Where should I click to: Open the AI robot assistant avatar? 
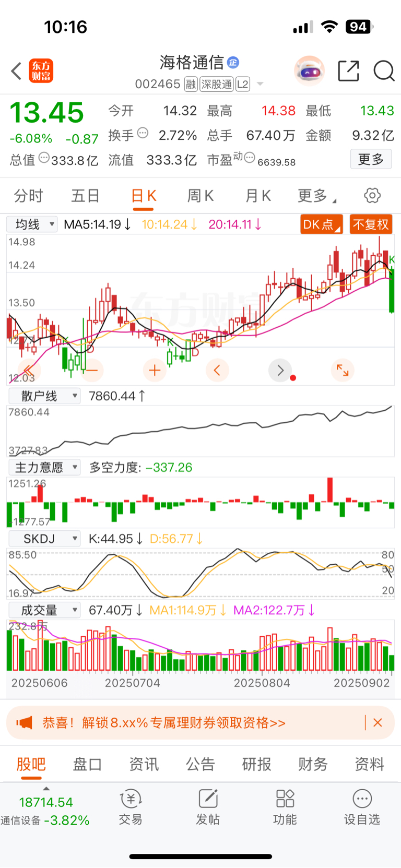(x=309, y=70)
